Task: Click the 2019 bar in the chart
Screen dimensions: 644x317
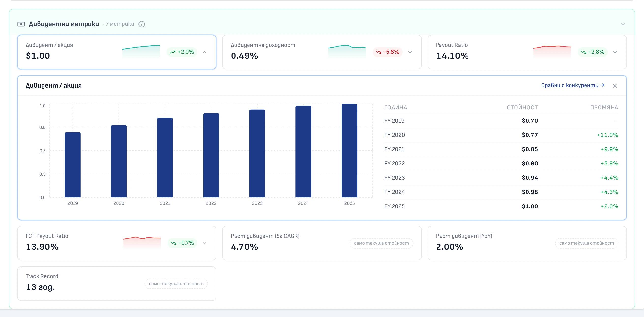Action: tap(73, 165)
